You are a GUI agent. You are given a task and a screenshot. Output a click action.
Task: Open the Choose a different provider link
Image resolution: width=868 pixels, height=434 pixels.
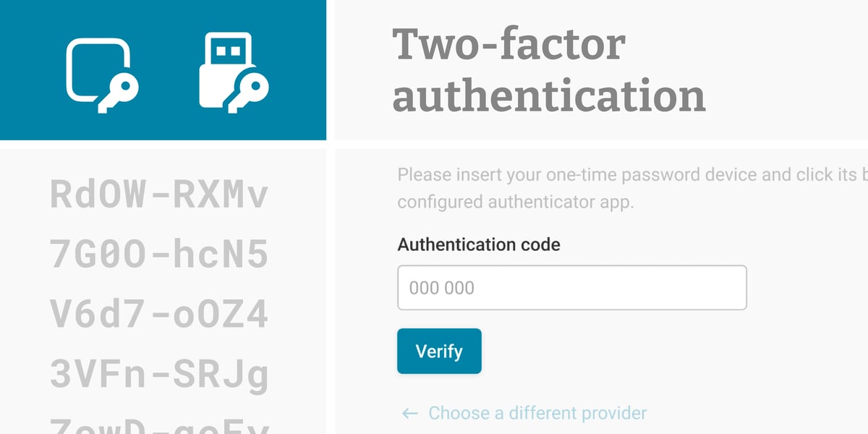537,413
